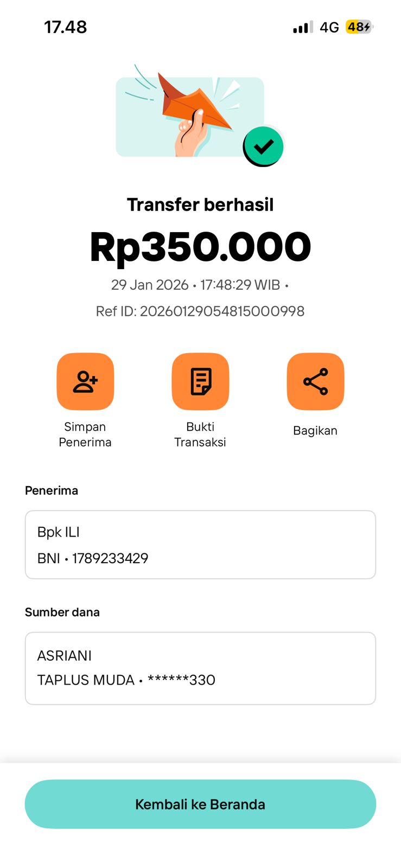Tap the Rp350.000 transfer amount
The height and width of the screenshot is (868, 401).
coord(200,247)
